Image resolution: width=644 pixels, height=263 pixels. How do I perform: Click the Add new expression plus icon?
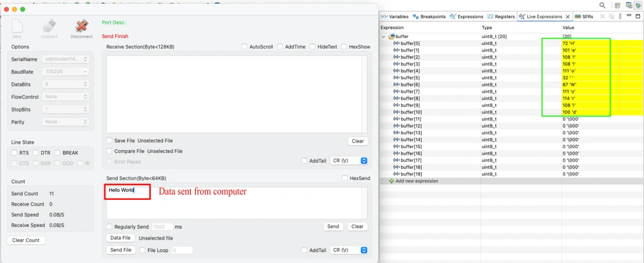[391, 181]
